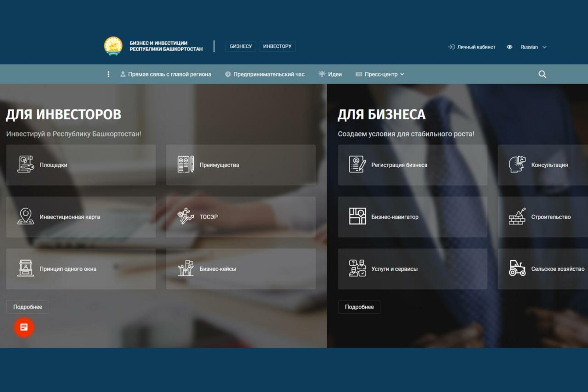Open the Консультация card

click(543, 165)
